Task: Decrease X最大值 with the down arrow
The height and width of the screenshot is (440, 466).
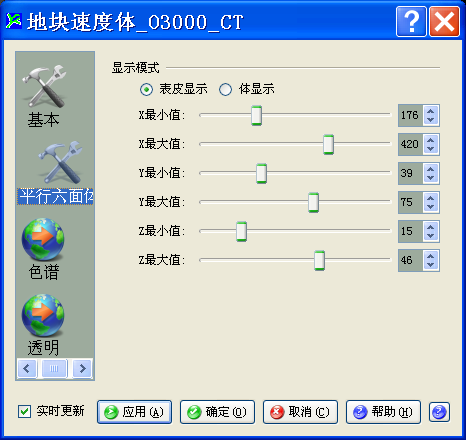Action: (431, 149)
